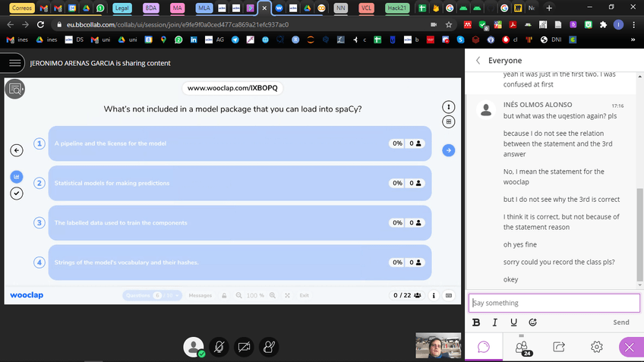Open Chrome menu three dots
Viewport: 644px width, 362px height.
(x=633, y=24)
